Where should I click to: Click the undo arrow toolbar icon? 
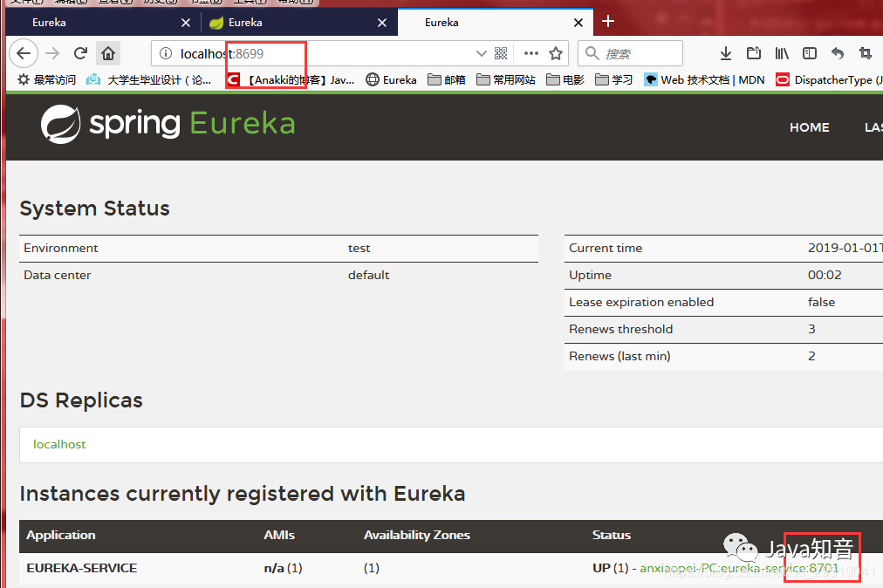pos(838,53)
